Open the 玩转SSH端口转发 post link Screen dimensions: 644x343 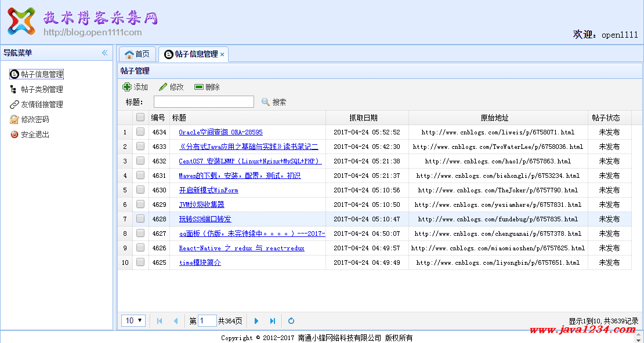tap(205, 219)
